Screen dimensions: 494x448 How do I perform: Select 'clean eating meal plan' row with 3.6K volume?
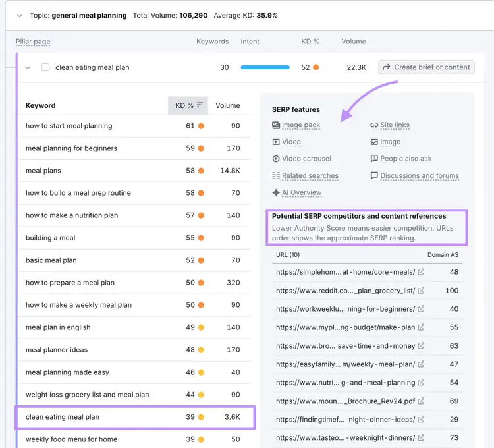[x=135, y=417]
